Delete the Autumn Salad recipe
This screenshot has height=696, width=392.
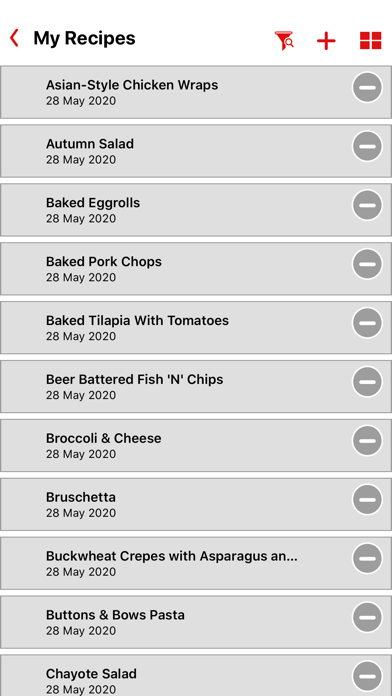point(367,146)
